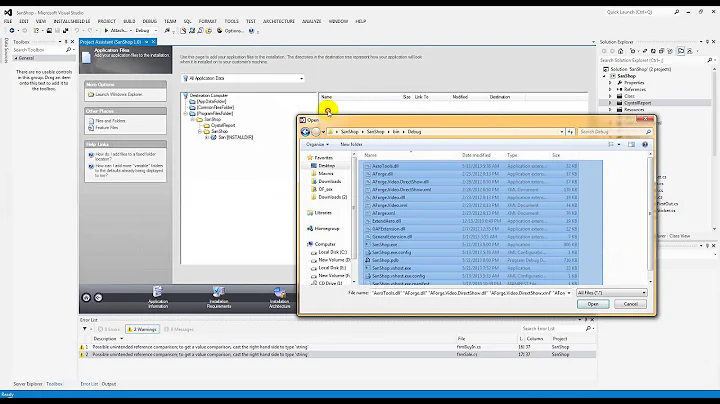The height and width of the screenshot is (404, 720).
Task: Toggle the Messages filter in Error List
Action: pos(179,329)
